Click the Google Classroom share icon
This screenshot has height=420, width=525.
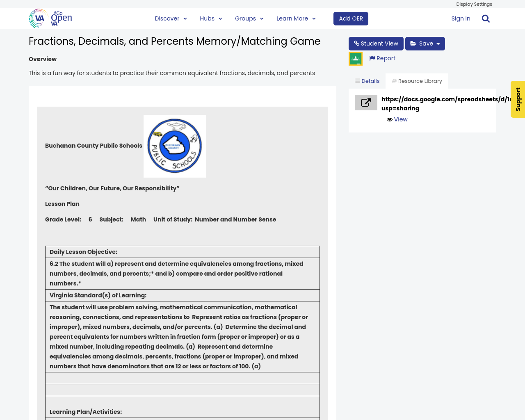[356, 59]
